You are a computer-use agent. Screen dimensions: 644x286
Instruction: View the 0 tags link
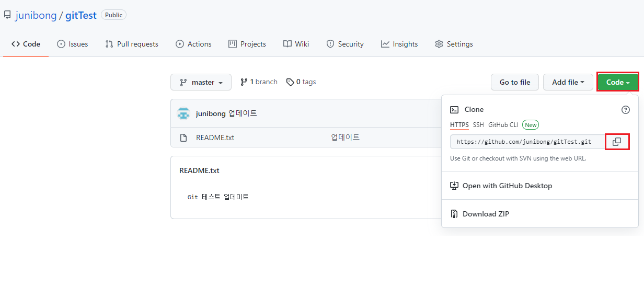[x=301, y=82]
